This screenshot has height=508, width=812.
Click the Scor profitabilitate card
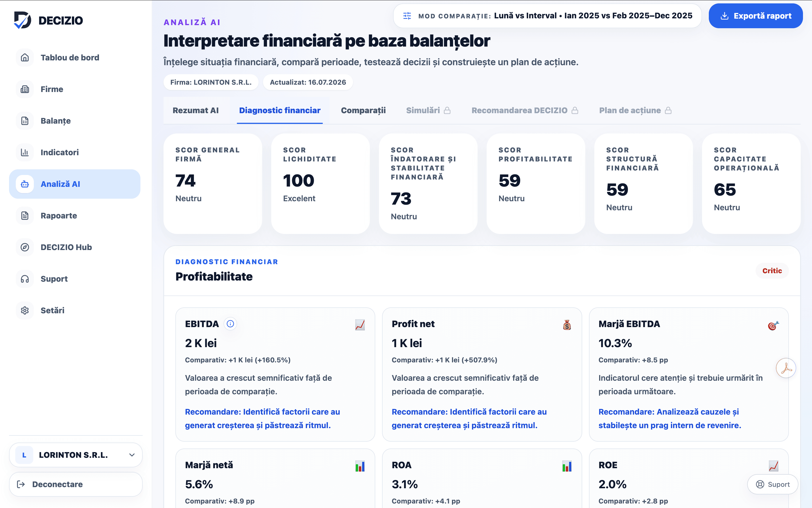pyautogui.click(x=536, y=183)
